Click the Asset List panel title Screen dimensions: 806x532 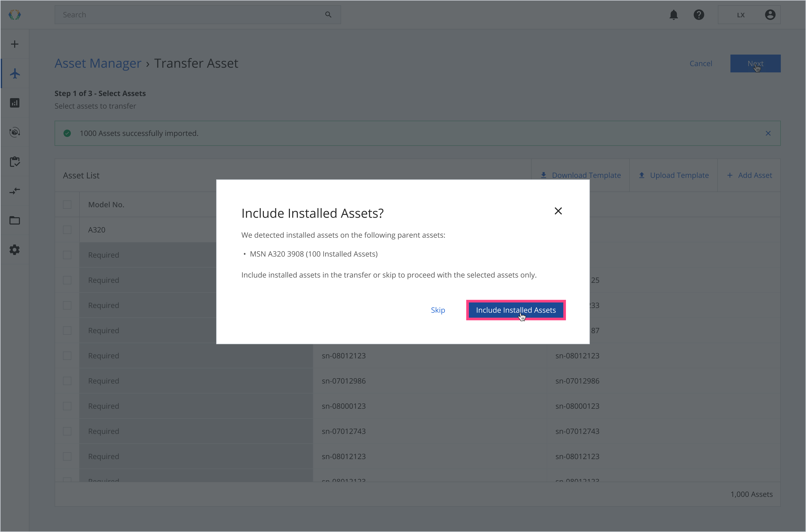(x=81, y=175)
